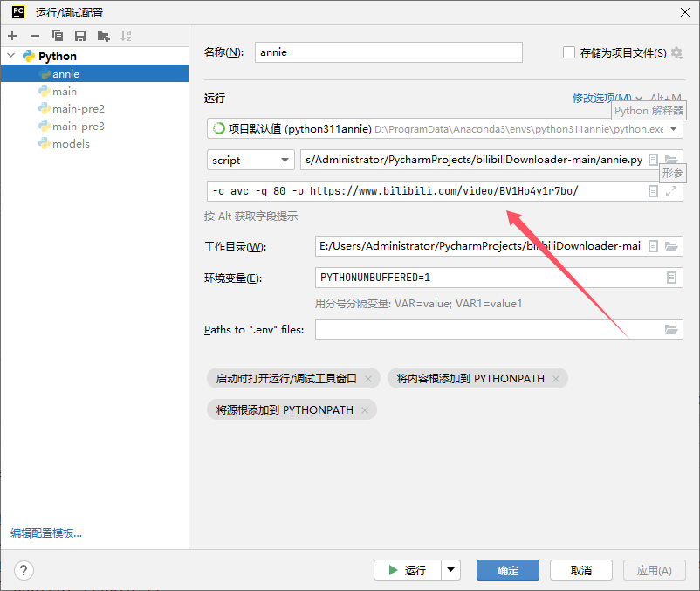Remove the 启动时打开运行/调试工具窗口 option chip
Screen dimensions: 700x591
[368, 379]
